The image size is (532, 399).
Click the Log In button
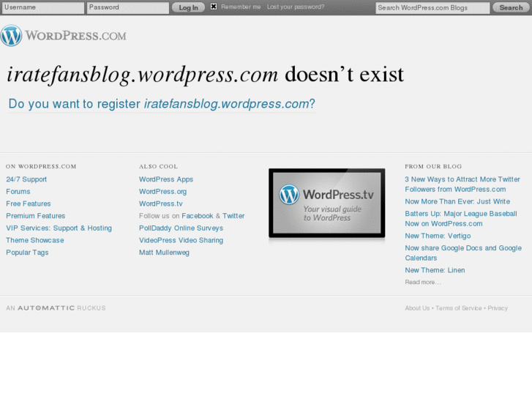point(188,7)
